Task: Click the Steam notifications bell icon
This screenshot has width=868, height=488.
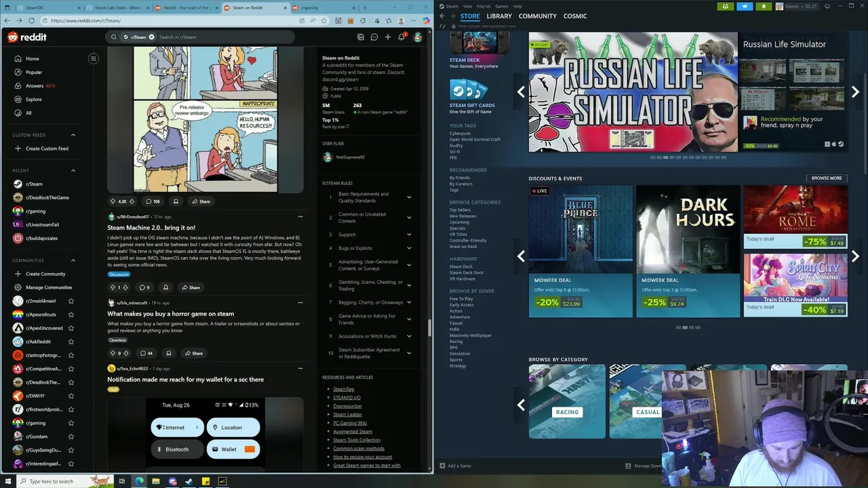Action: pyautogui.click(x=764, y=6)
